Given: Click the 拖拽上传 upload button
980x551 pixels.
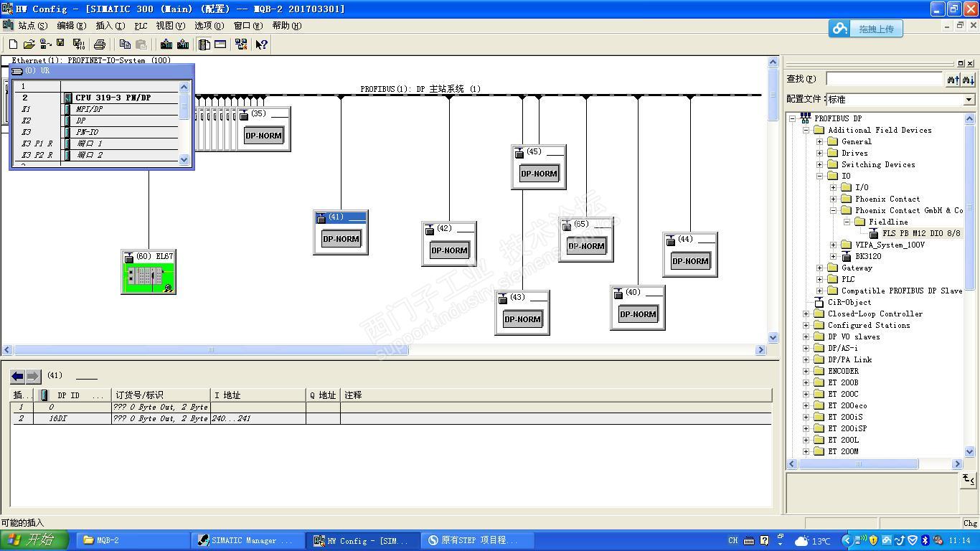Looking at the screenshot, I should [865, 29].
